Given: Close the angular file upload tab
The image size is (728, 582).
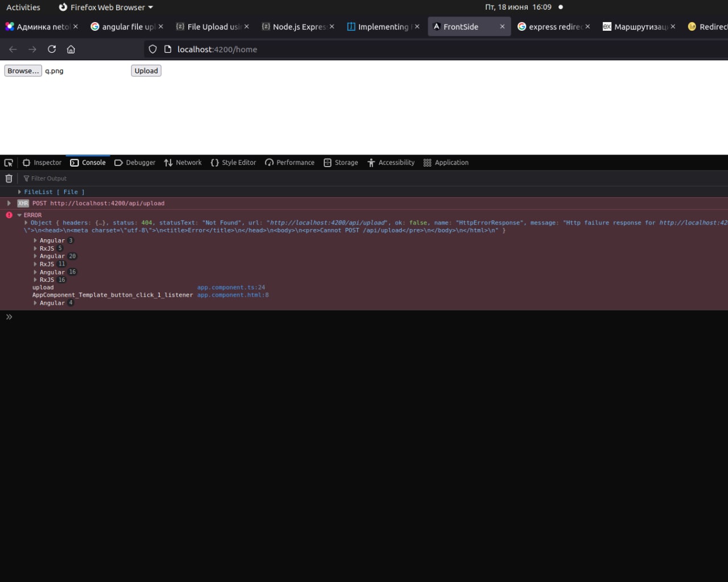Looking at the screenshot, I should 160,27.
